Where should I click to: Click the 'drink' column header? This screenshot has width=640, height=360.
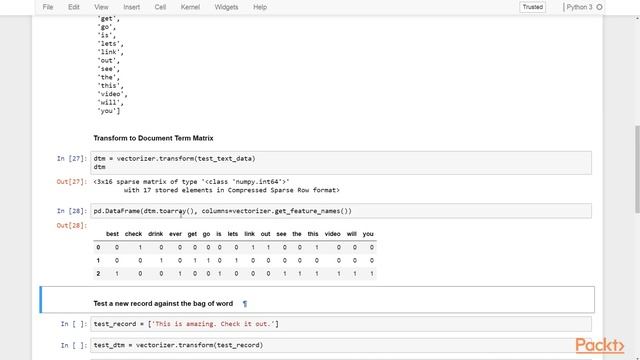156,234
